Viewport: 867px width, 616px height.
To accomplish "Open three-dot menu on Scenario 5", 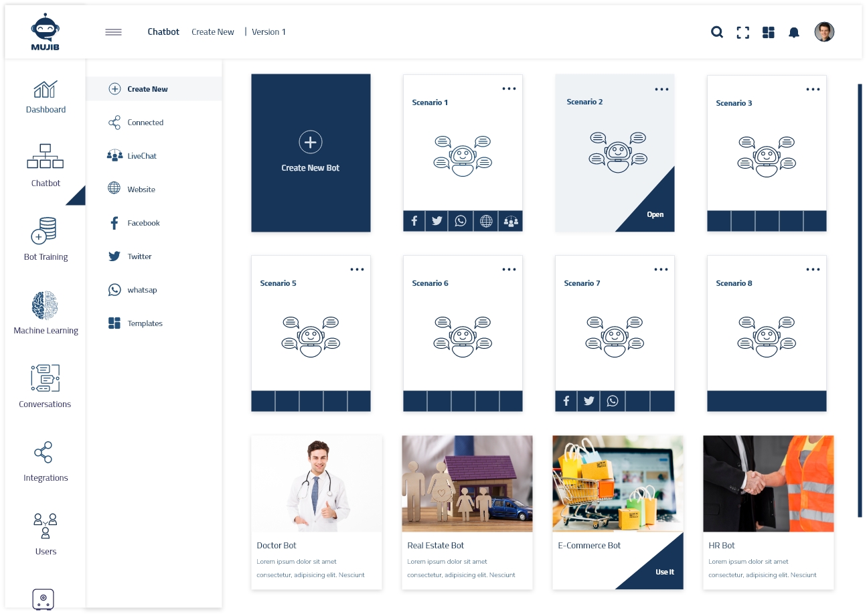I will [x=357, y=269].
